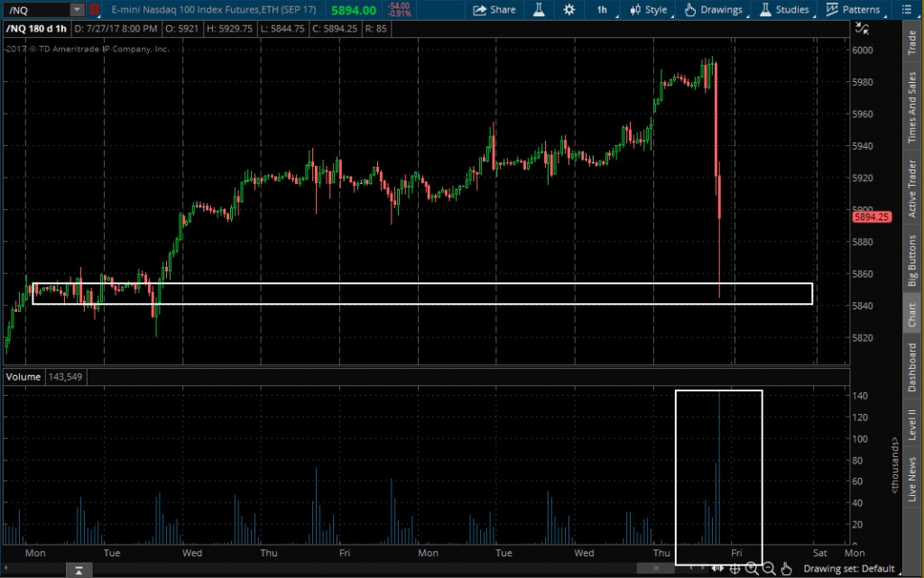
Task: Switch to the Times And Sales side tab
Action: (x=912, y=108)
